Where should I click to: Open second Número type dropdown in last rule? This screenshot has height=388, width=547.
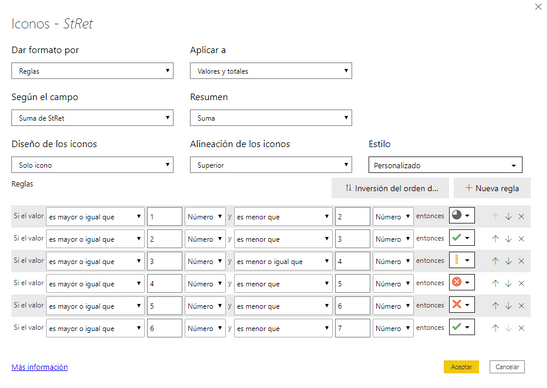(393, 328)
